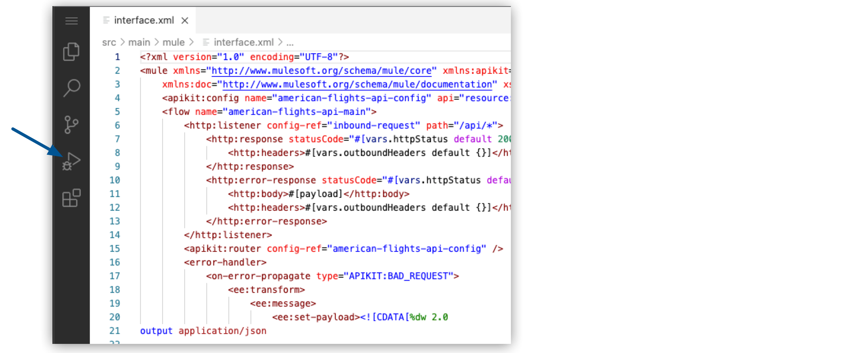Image resolution: width=868 pixels, height=353 pixels.
Task: Select the word flow on line 5
Action: click(179, 111)
